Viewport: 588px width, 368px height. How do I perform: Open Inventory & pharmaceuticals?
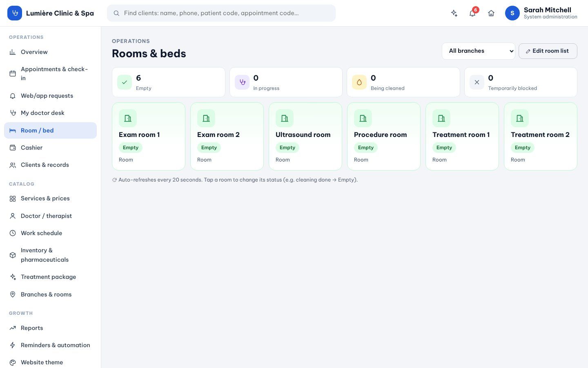tap(50, 255)
